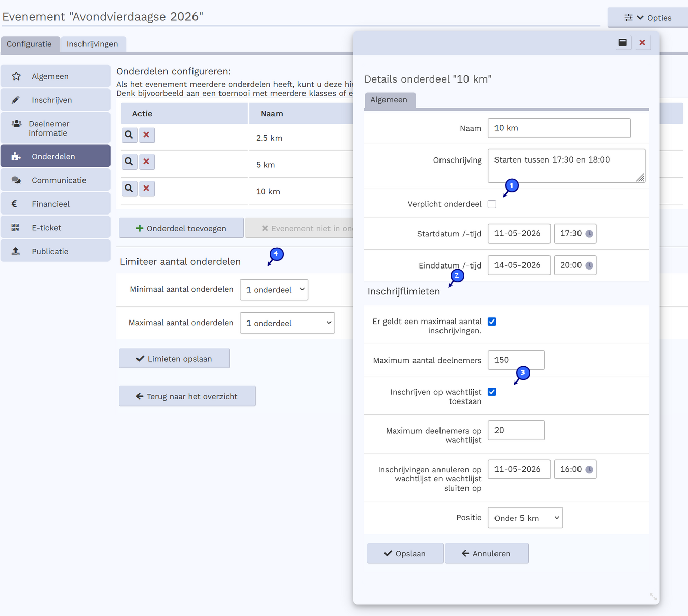Click Onderdeel toevoegen button
The image size is (688, 616).
pyautogui.click(x=181, y=228)
